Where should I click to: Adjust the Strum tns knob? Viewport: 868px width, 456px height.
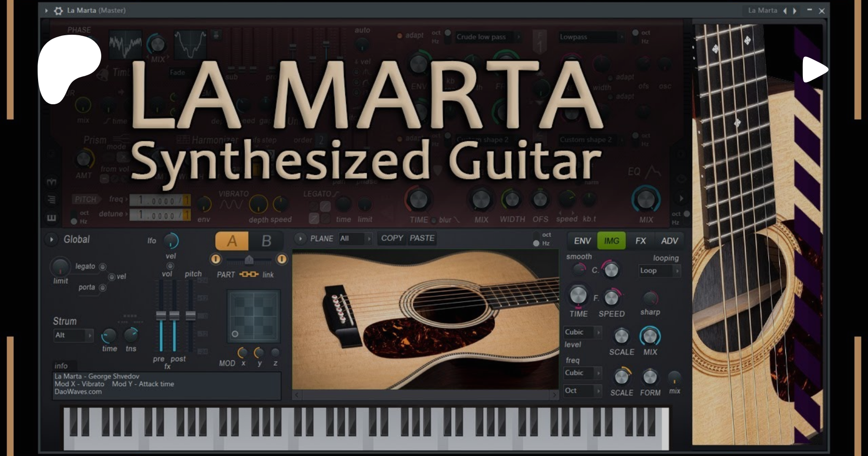point(131,334)
